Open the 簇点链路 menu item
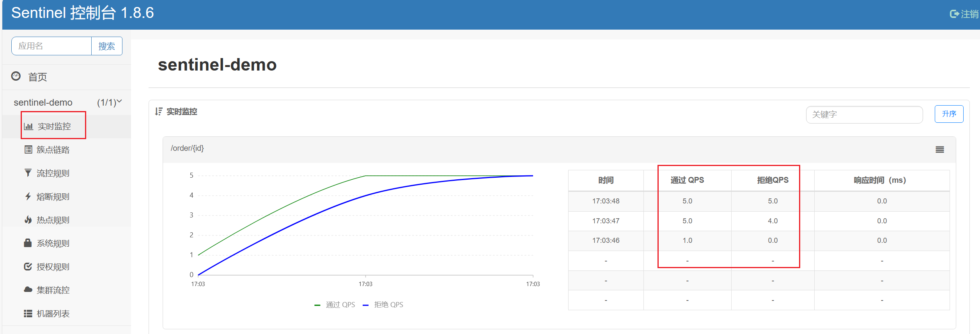 [53, 150]
